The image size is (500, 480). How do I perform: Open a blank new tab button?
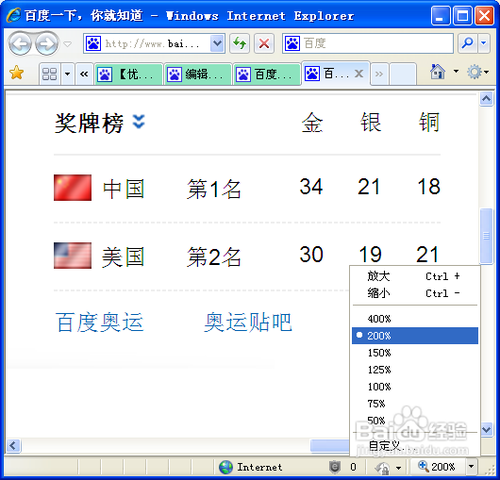click(403, 74)
